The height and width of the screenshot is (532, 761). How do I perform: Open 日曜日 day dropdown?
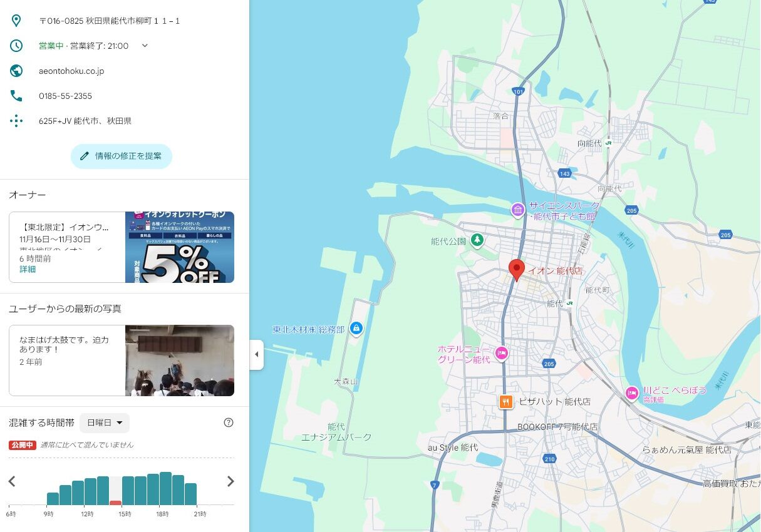point(105,423)
